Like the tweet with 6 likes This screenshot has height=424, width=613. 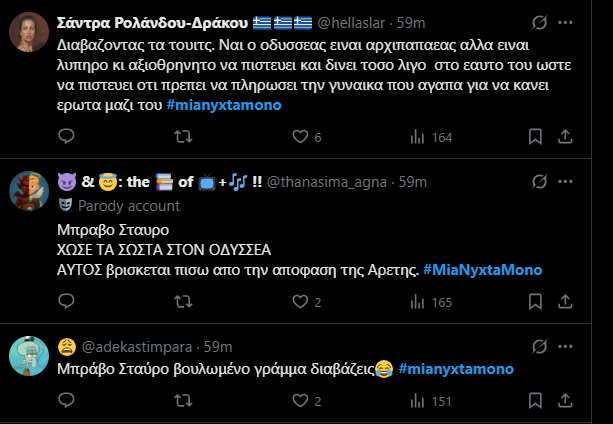point(303,137)
